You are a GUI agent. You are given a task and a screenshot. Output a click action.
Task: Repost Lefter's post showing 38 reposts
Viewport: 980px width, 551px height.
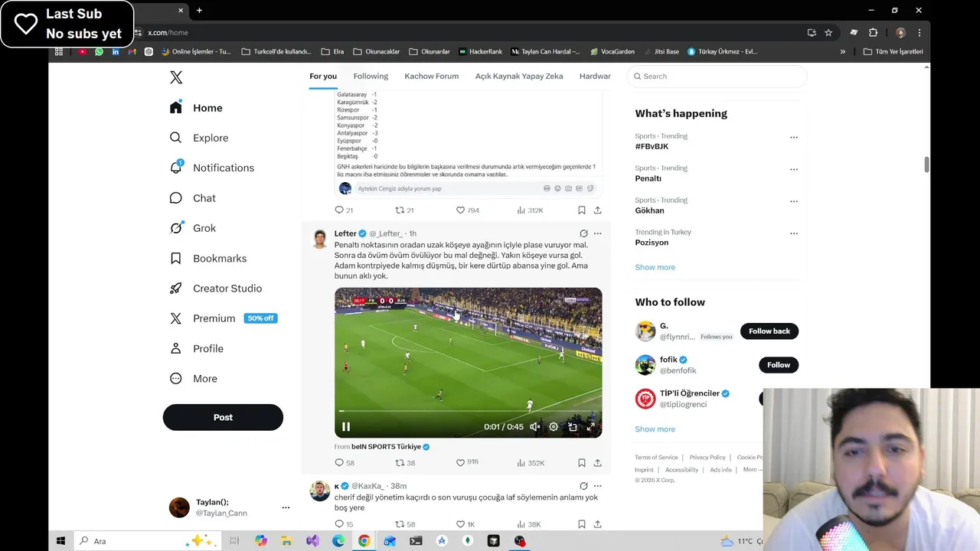pyautogui.click(x=405, y=463)
